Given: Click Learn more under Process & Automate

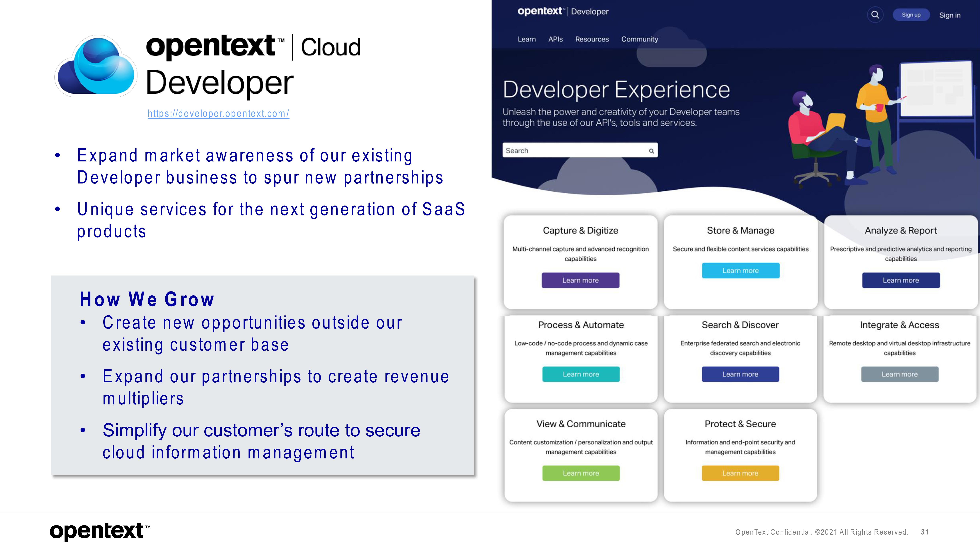Looking at the screenshot, I should [581, 374].
